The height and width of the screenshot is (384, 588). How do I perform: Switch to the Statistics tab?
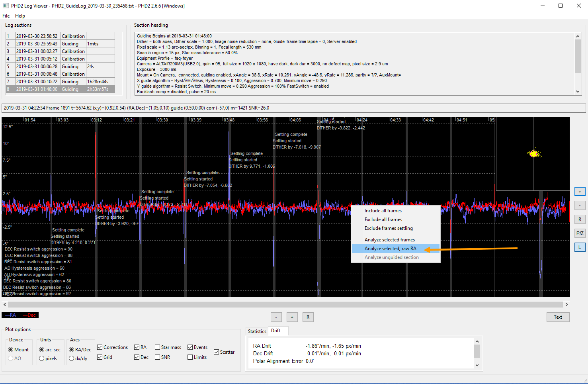point(257,331)
